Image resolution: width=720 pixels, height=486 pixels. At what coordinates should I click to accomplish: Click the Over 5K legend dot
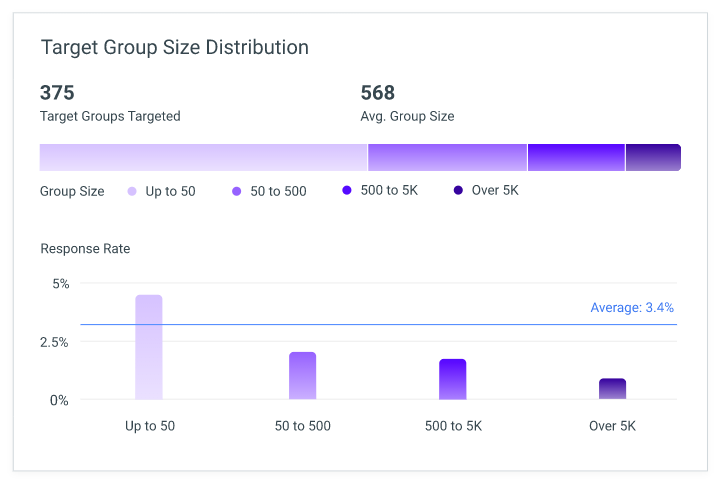(458, 190)
